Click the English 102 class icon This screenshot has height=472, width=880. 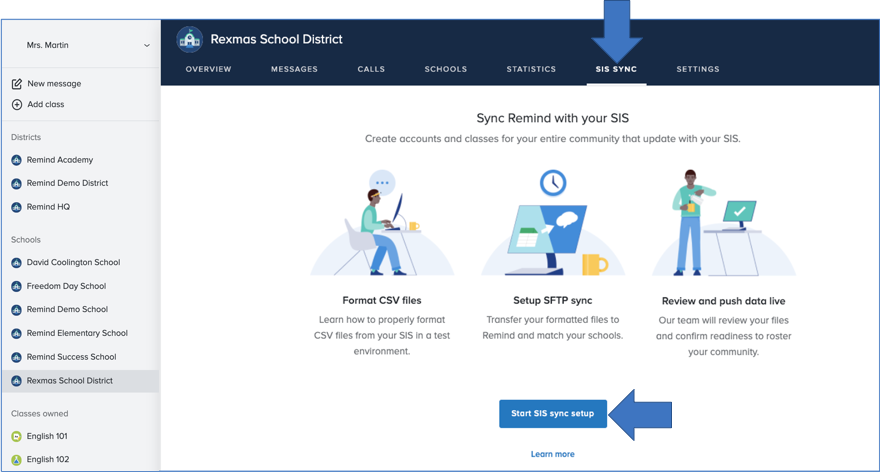[x=16, y=460]
